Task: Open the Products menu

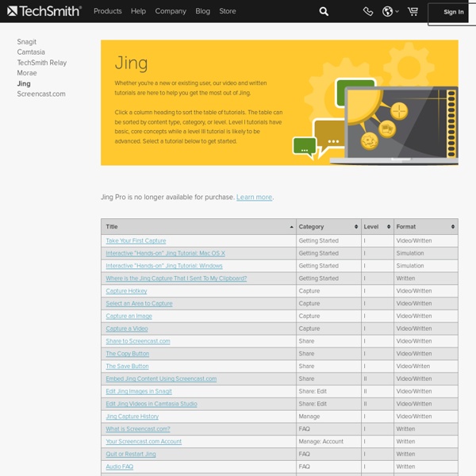Action: (108, 11)
